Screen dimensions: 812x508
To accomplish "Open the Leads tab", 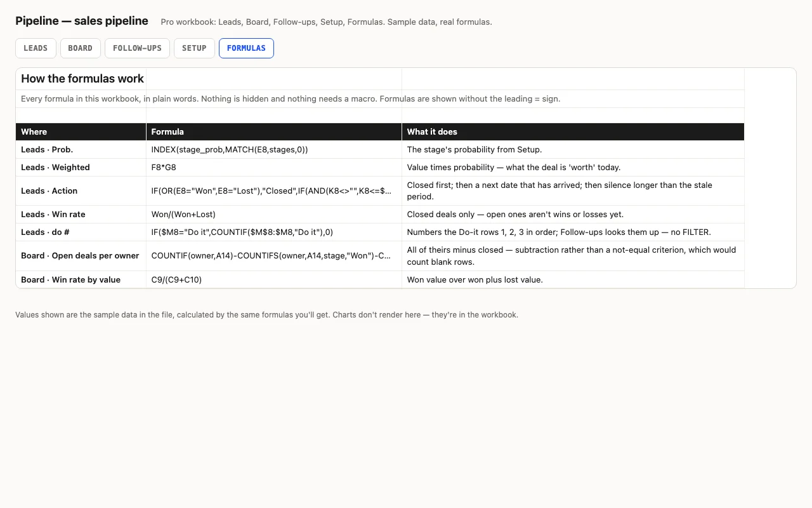I will pos(36,48).
